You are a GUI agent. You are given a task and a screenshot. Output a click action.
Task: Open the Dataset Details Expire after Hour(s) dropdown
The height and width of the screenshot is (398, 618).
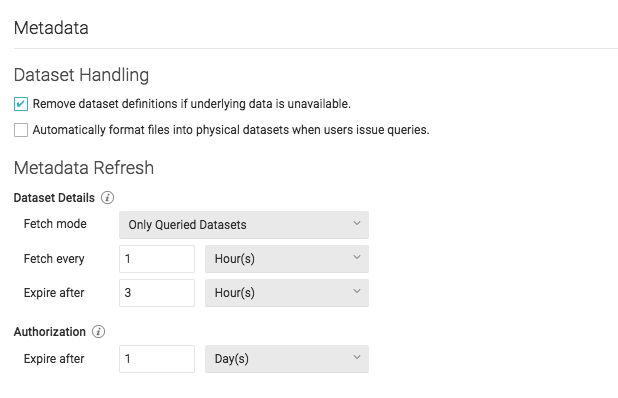pyautogui.click(x=287, y=293)
